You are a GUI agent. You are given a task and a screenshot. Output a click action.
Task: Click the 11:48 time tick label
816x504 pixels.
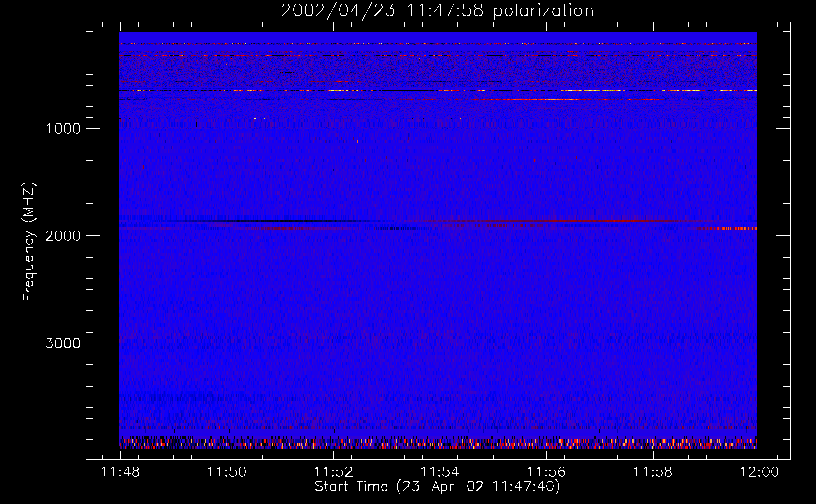click(121, 472)
